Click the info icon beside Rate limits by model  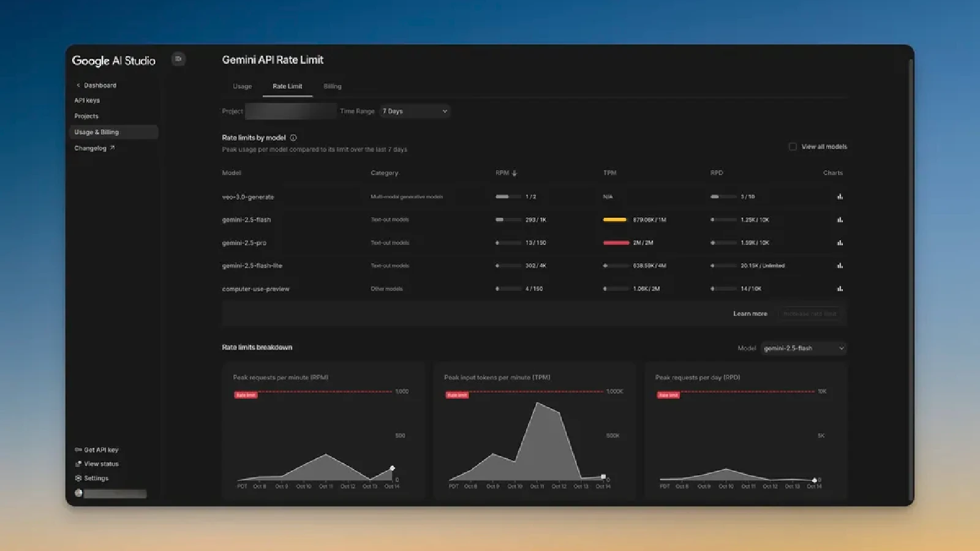[x=293, y=138]
